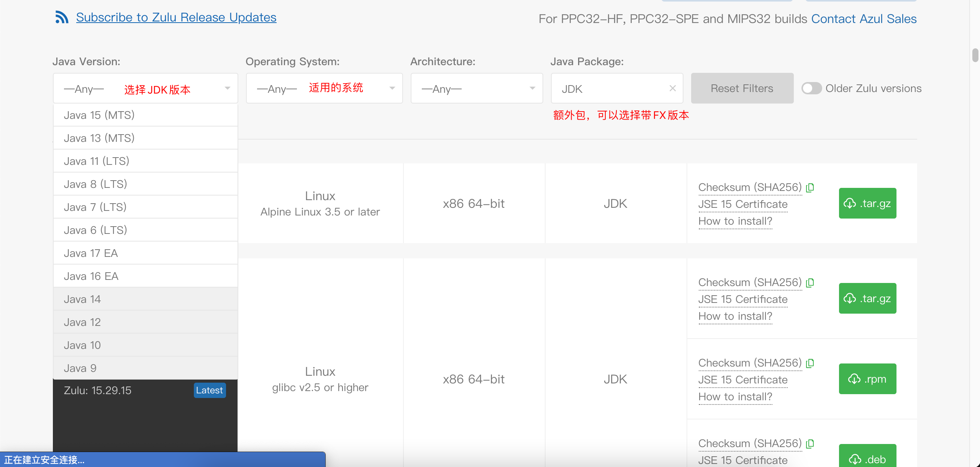Choose Java 17 EA from list

[x=146, y=253]
